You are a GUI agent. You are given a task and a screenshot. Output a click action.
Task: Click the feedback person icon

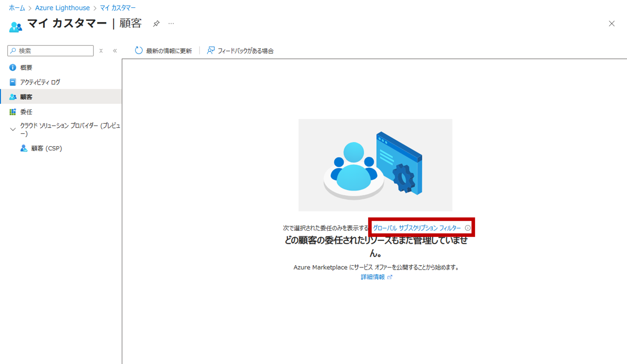211,50
